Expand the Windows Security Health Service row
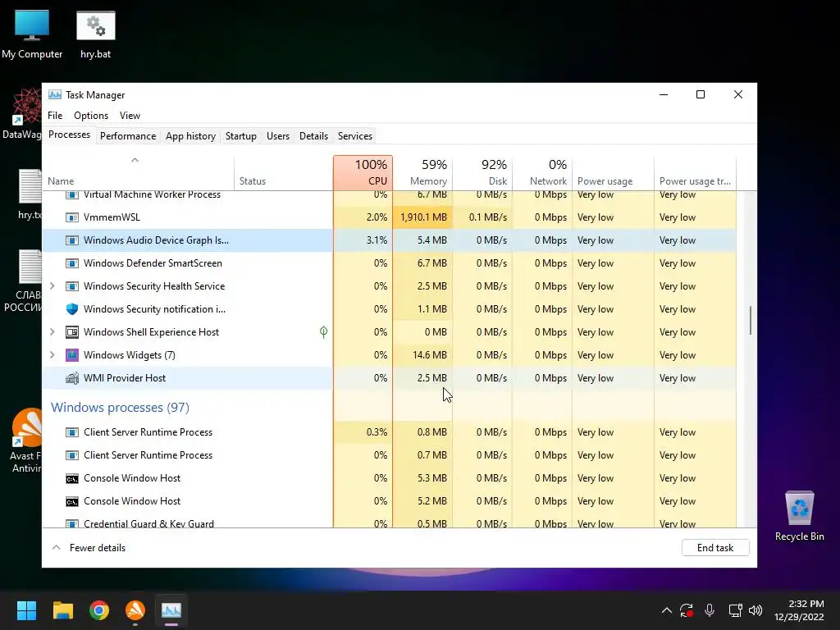This screenshot has height=630, width=840. tap(52, 286)
